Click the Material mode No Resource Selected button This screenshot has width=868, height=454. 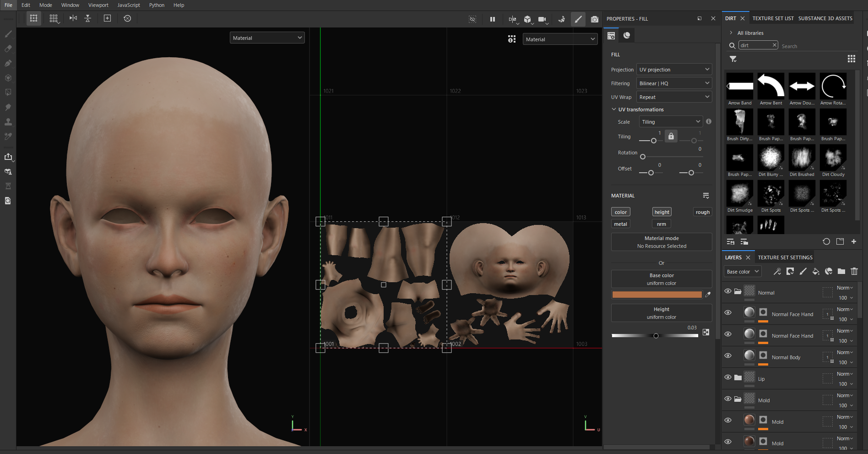pos(662,242)
